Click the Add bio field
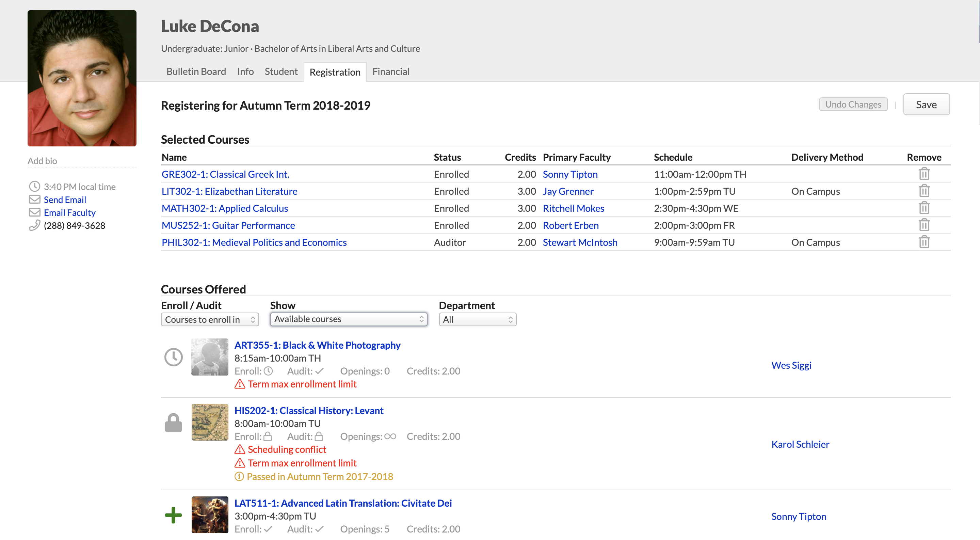Image resolution: width=980 pixels, height=540 pixels. pos(42,161)
